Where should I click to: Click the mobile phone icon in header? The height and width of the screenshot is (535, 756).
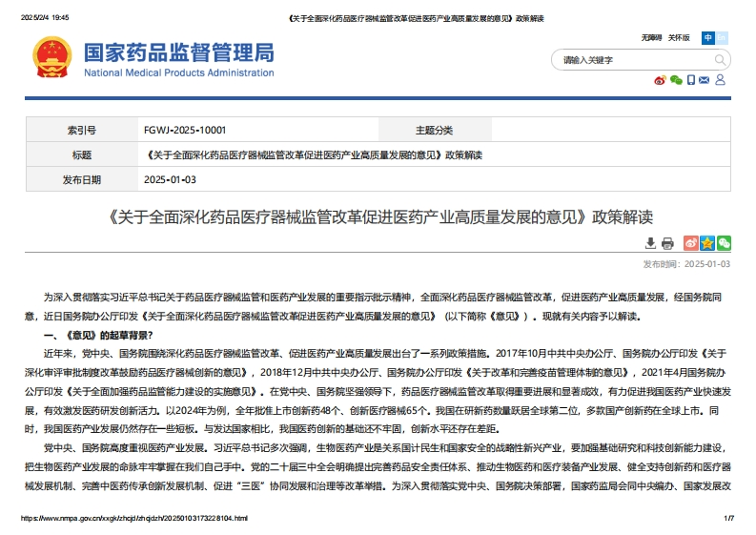(x=691, y=80)
